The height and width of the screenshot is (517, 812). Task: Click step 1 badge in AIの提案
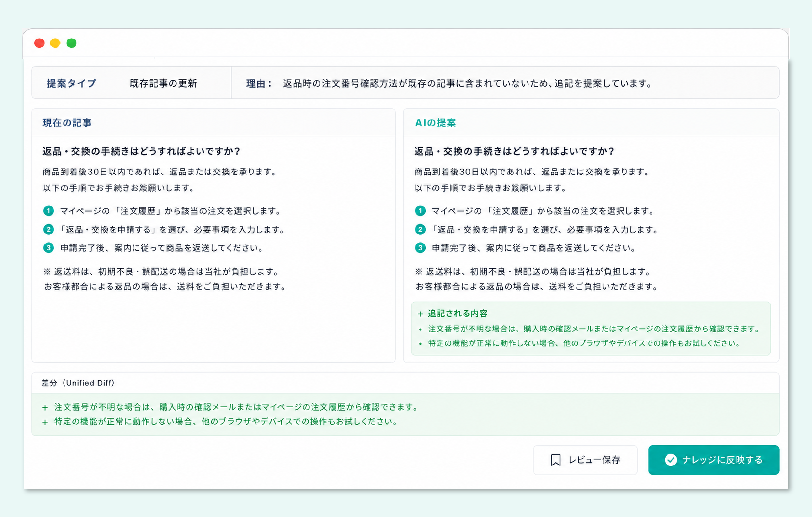coord(420,211)
